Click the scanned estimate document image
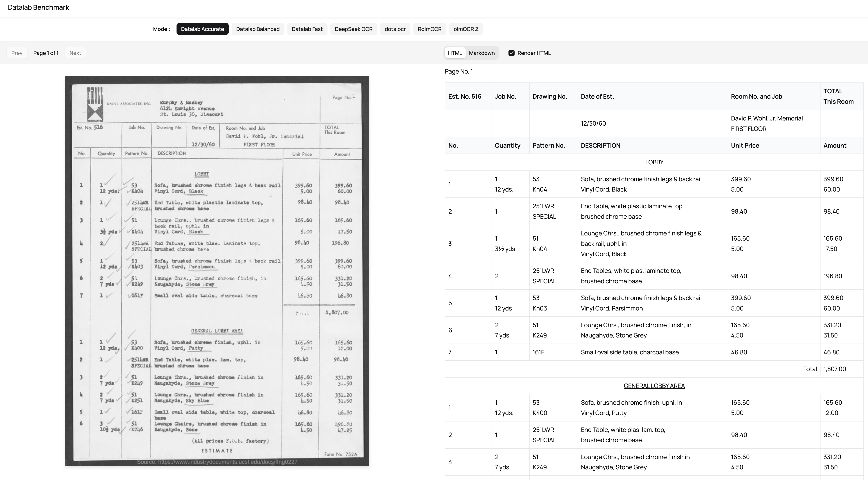The height and width of the screenshot is (480, 868). [217, 271]
